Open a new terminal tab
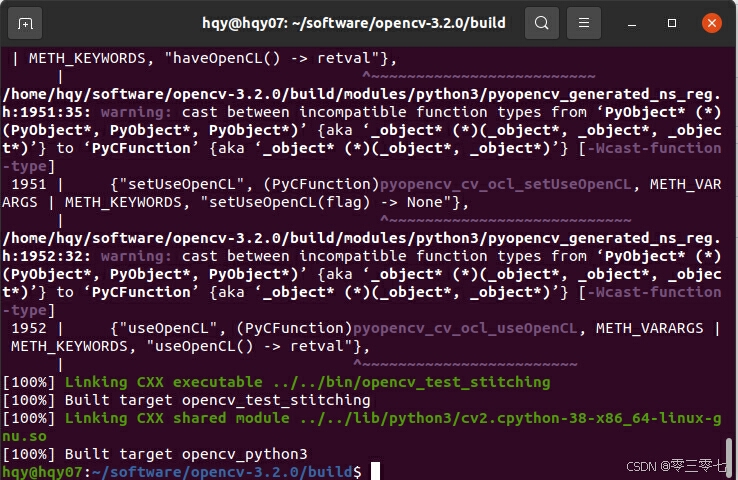 tap(25, 23)
